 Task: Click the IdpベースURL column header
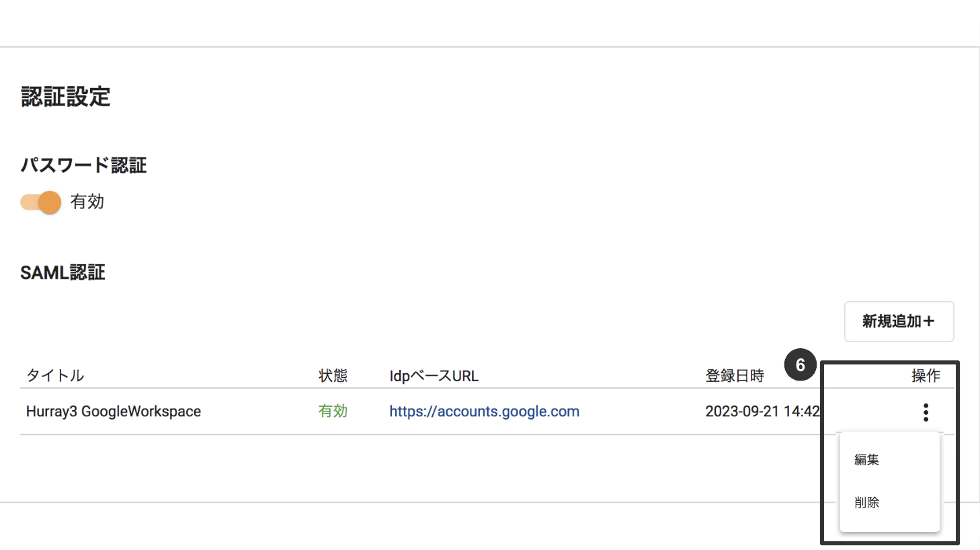[x=434, y=376]
